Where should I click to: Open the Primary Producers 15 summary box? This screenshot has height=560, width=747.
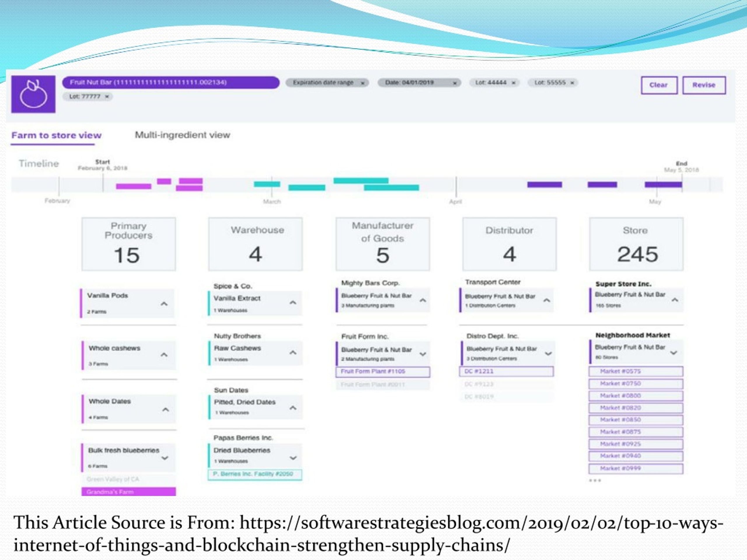coord(128,244)
